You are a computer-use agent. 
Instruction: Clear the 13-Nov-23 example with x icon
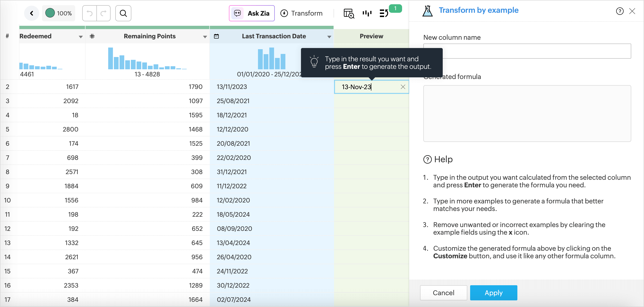(403, 87)
